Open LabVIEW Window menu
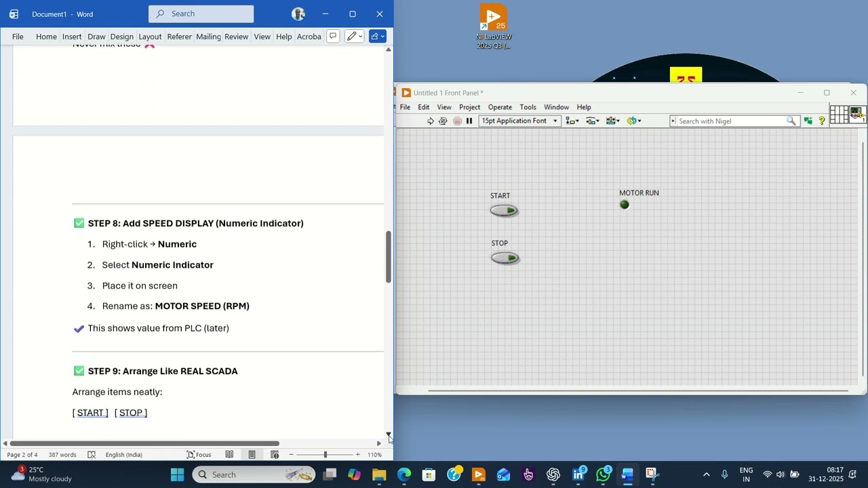This screenshot has height=488, width=868. pyautogui.click(x=556, y=107)
